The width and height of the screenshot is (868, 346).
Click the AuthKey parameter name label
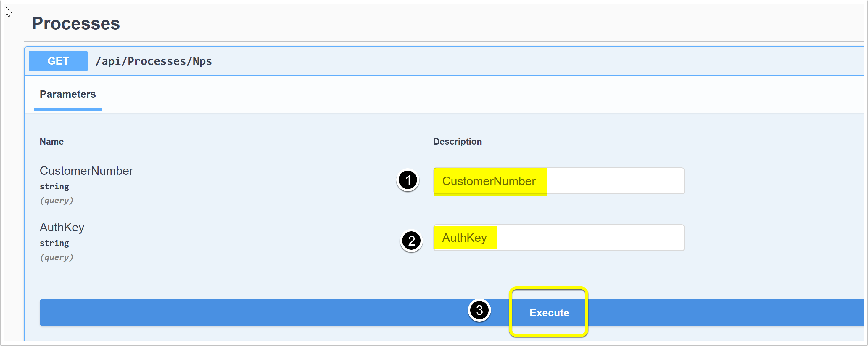tap(62, 227)
